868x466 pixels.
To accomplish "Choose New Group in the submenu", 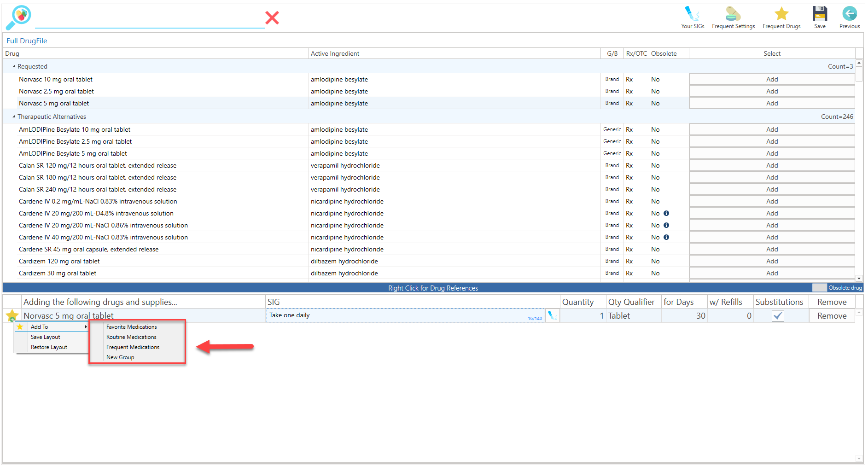I will [x=120, y=357].
